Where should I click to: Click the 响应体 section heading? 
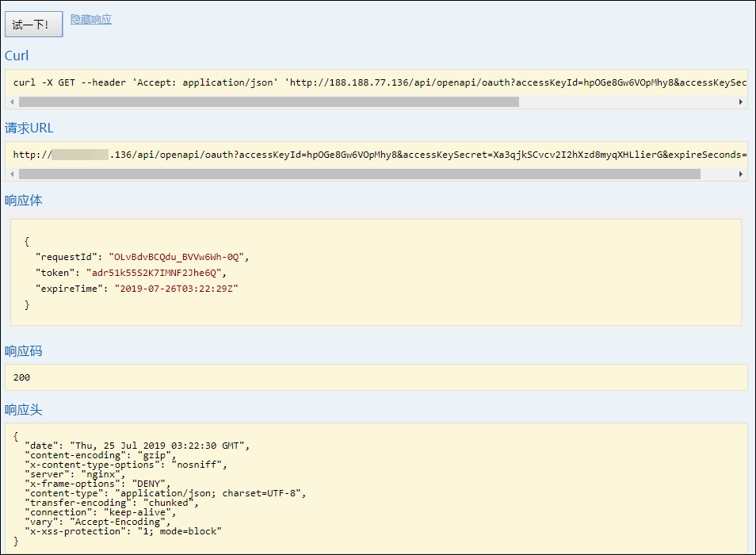pyautogui.click(x=24, y=201)
